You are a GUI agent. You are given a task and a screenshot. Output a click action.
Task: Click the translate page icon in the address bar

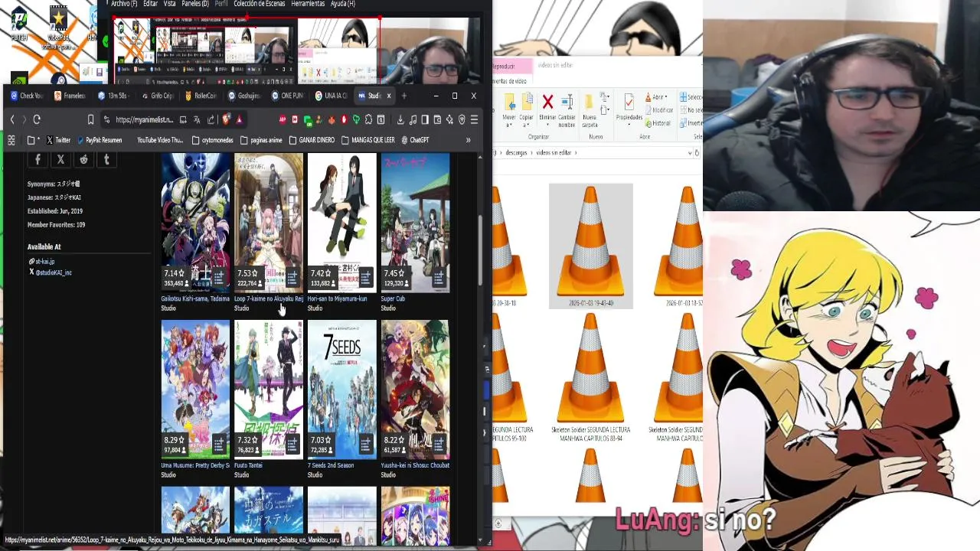[197, 119]
